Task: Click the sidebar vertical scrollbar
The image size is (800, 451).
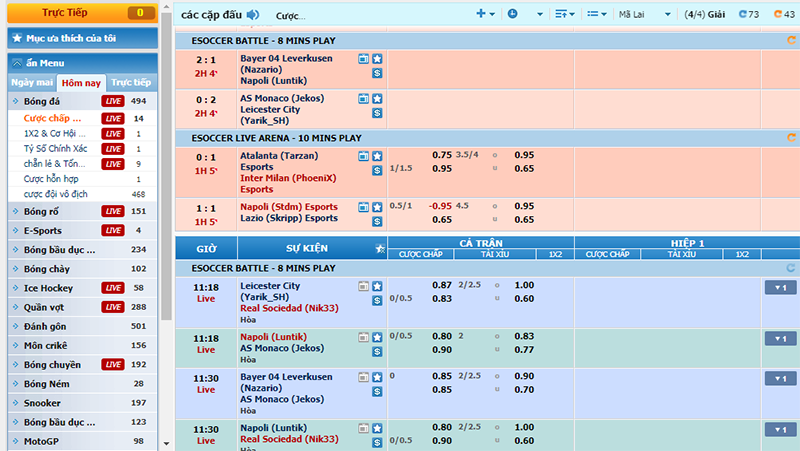Action: point(166,166)
